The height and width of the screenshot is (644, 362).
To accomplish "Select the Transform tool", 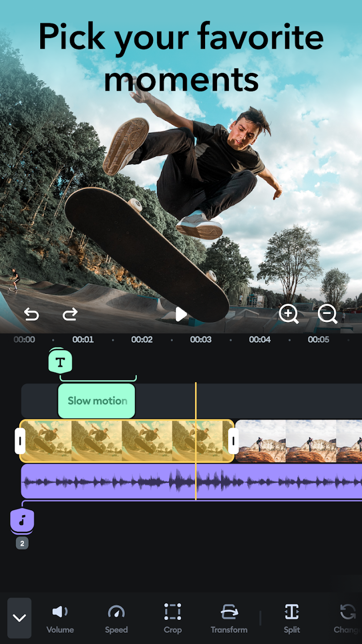I will (x=229, y=618).
